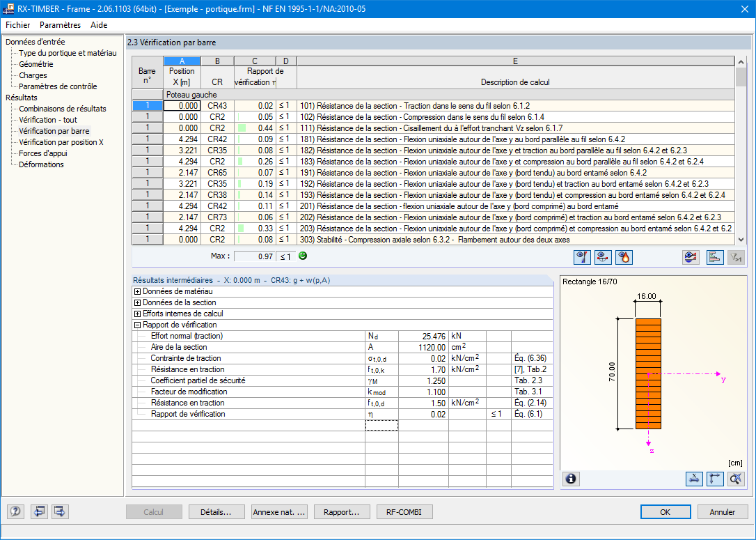The image size is (756, 540).
Task: Select row 303) Stabilité description
Action: pos(515,240)
